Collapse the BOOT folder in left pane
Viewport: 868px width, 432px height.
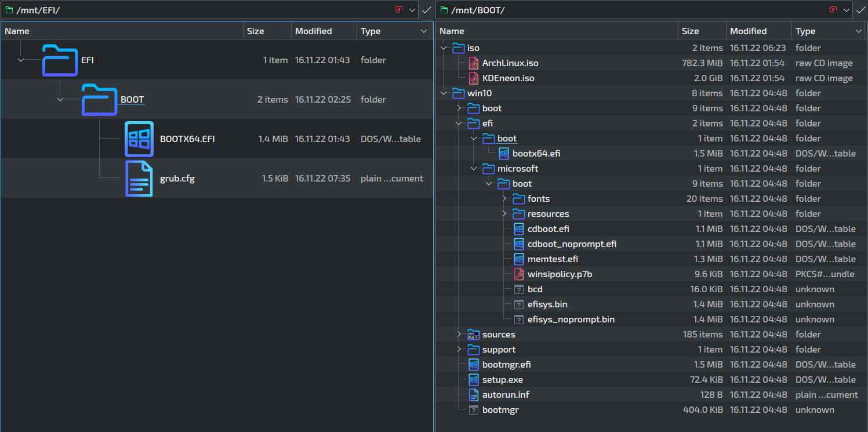pos(61,100)
